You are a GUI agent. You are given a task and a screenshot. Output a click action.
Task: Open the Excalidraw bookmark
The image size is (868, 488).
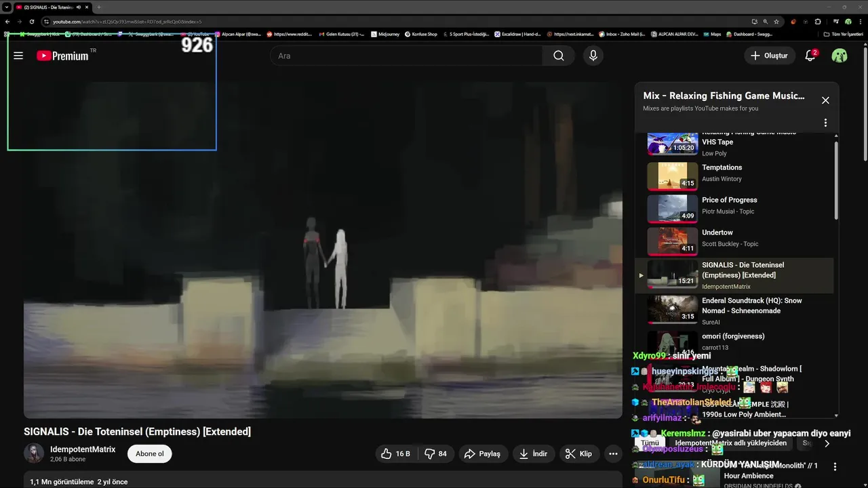(x=518, y=34)
